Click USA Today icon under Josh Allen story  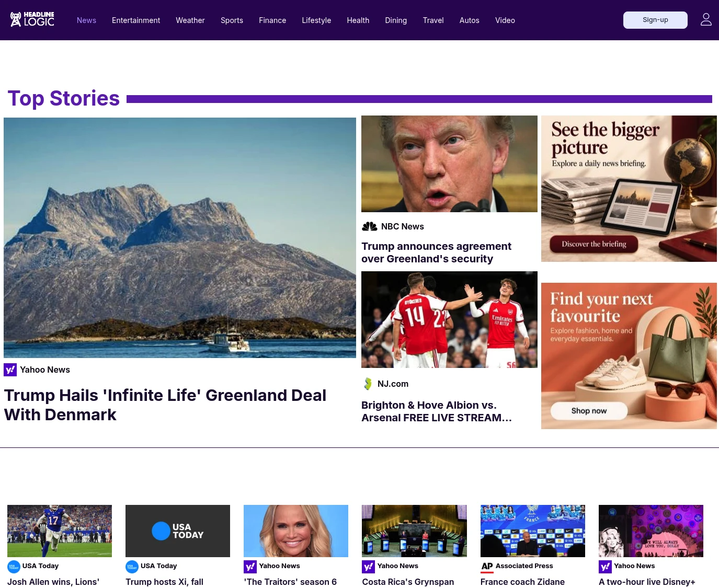click(14, 567)
